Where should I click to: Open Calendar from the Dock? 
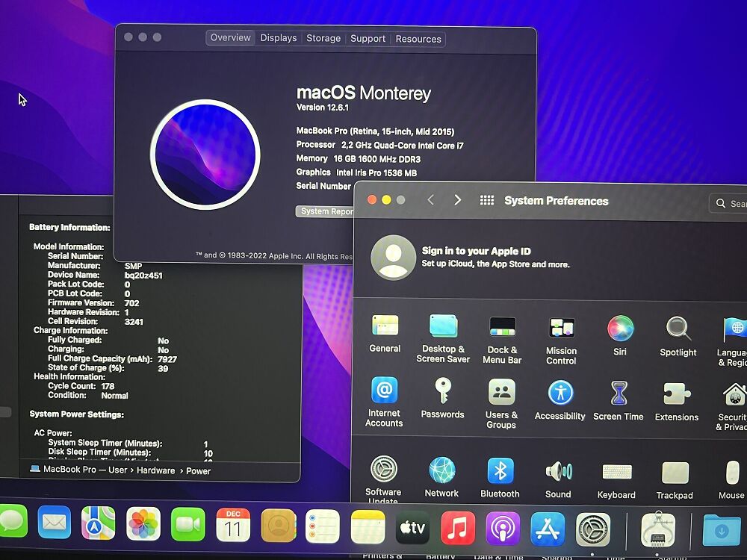pyautogui.click(x=233, y=525)
